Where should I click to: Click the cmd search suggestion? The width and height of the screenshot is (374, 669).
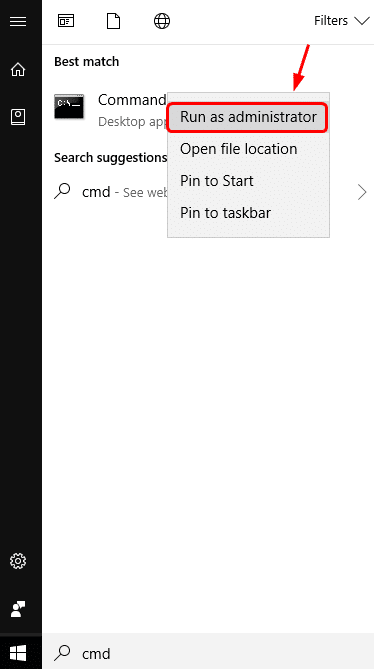(109, 192)
